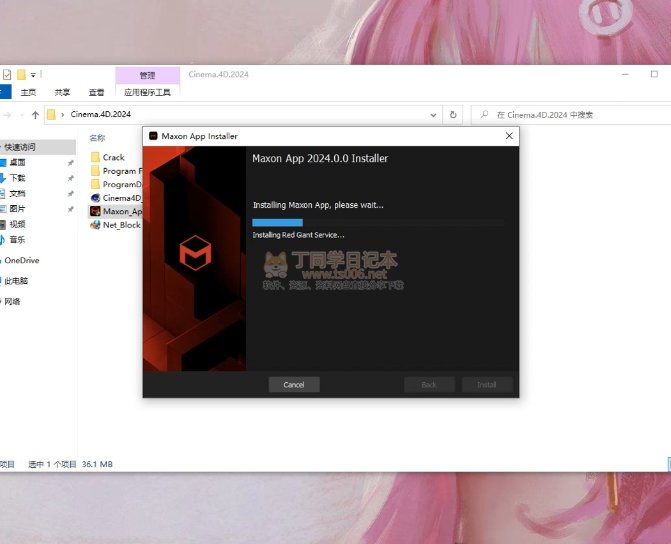Refresh the Cinema.4D.2024 folder view

(453, 115)
